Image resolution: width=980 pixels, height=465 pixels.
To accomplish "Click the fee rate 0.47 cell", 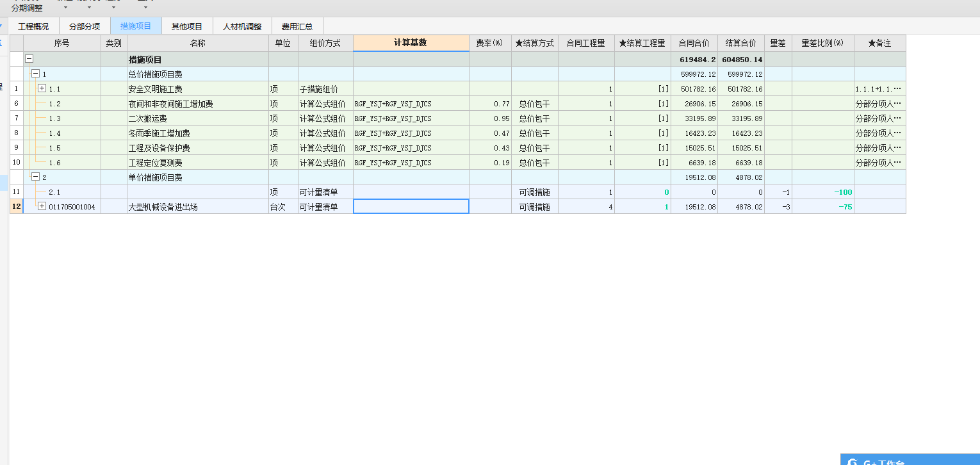I will click(x=490, y=133).
